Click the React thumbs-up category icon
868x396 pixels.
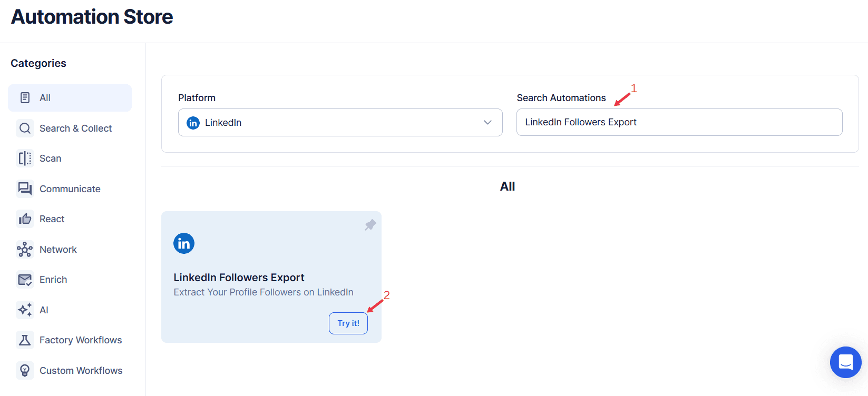pyautogui.click(x=25, y=219)
